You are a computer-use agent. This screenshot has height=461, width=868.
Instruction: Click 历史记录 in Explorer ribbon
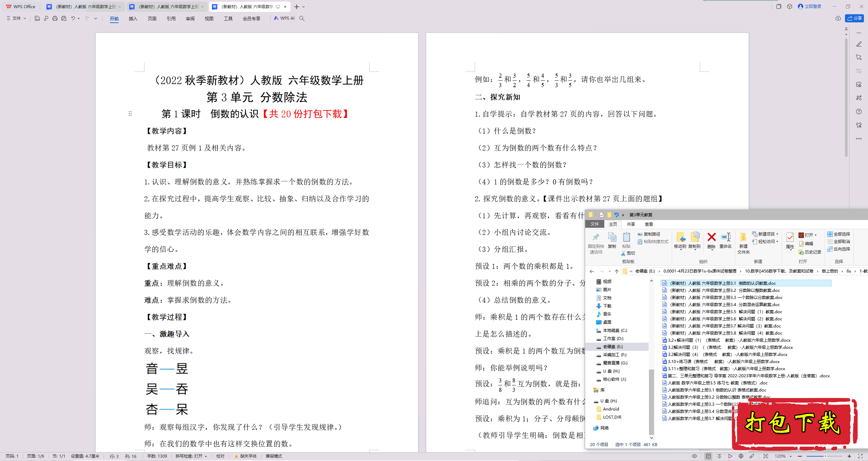tap(810, 252)
